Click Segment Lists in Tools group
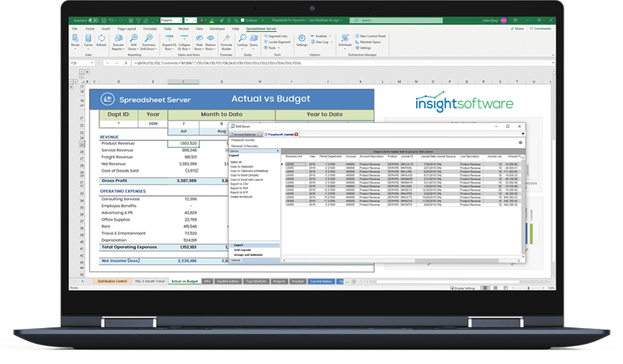The height and width of the screenshot is (364, 623). (276, 36)
